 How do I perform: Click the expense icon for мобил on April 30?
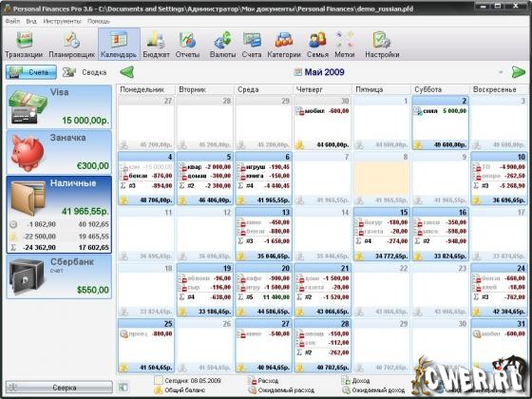299,111
